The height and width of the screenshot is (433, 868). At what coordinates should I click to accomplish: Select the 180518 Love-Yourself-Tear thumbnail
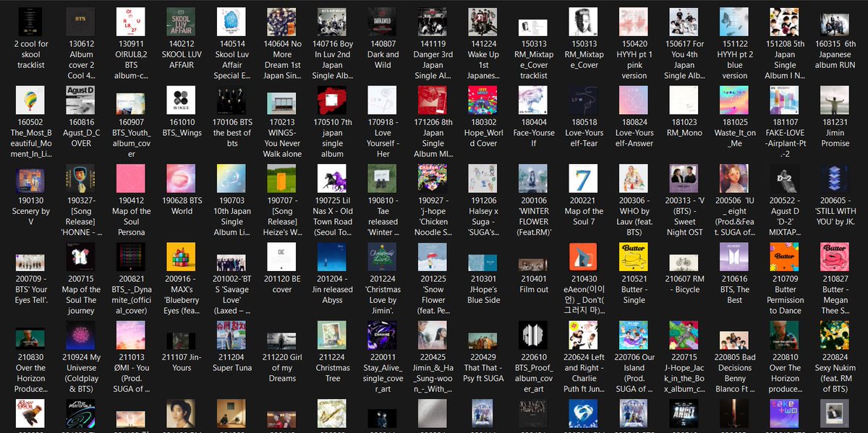584,100
